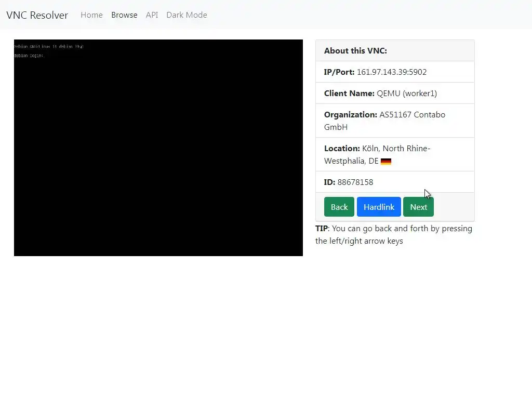Go to the Home page
Screen dimensions: 532x399
coord(91,15)
